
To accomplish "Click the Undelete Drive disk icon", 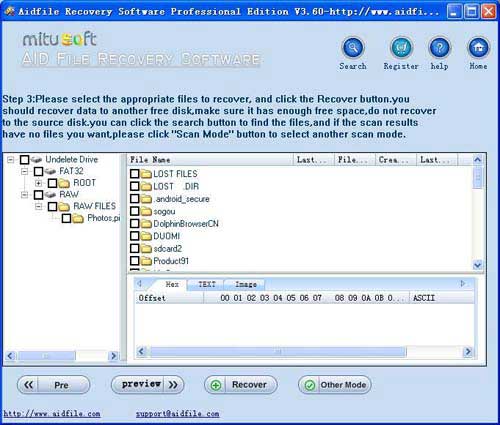I will tap(36, 160).
